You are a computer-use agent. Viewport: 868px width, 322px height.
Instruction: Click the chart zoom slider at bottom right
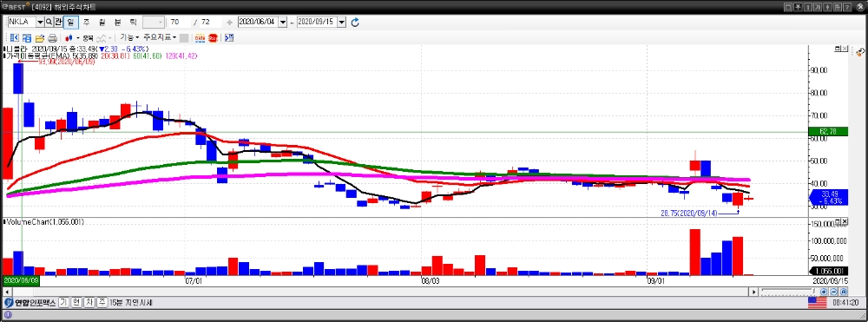(789, 292)
